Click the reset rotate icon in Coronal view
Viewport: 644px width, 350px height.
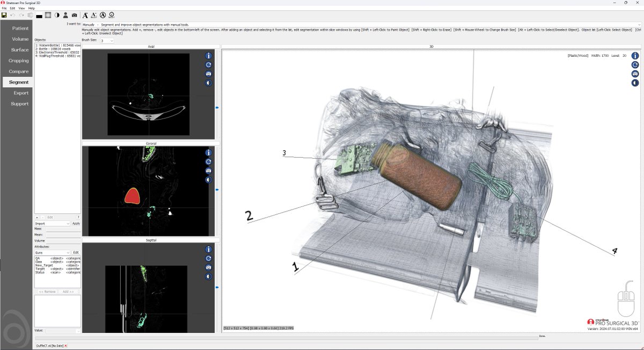tap(208, 162)
